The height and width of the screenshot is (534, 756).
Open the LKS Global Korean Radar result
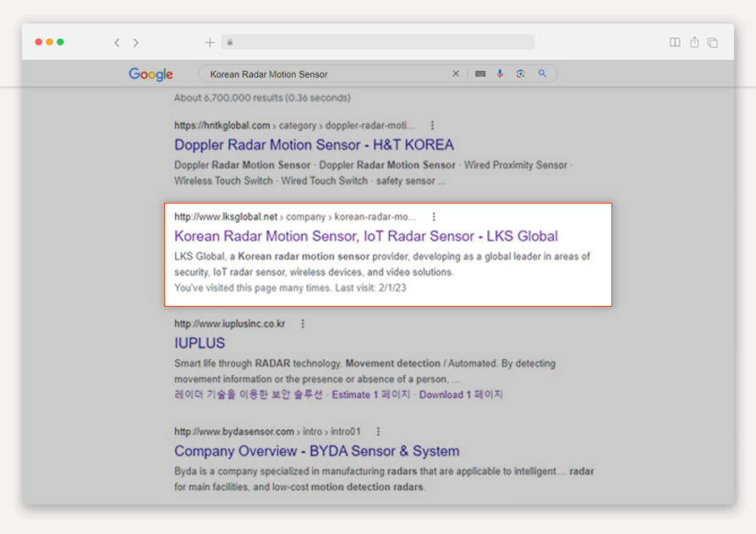[x=366, y=236]
